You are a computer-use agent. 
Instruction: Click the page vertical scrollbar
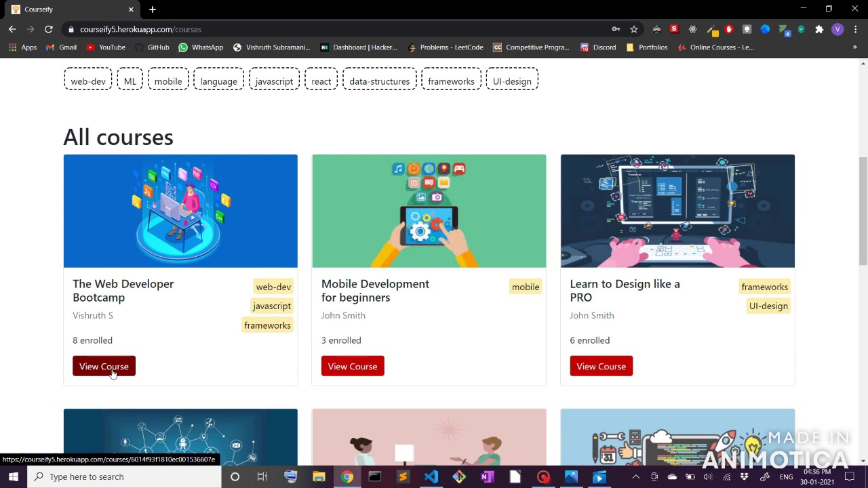[x=863, y=211]
